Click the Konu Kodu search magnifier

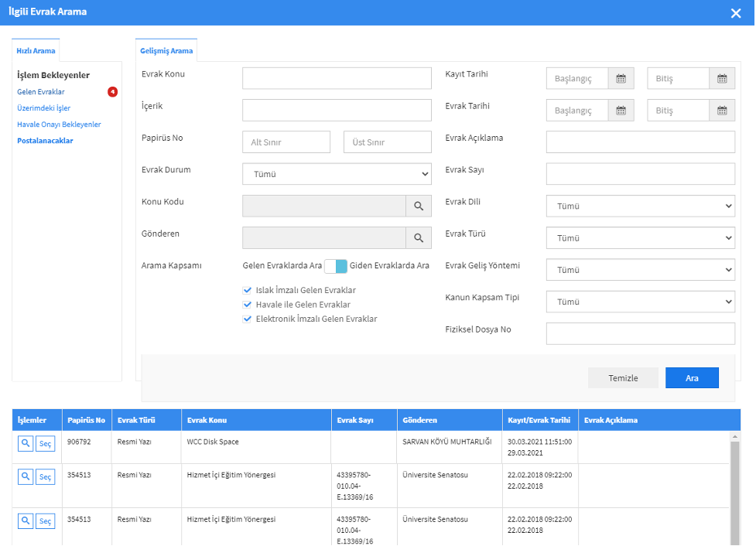(x=419, y=206)
